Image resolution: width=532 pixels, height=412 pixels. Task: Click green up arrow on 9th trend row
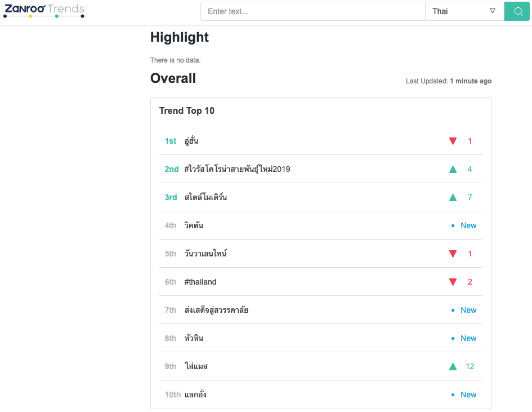pyautogui.click(x=453, y=366)
